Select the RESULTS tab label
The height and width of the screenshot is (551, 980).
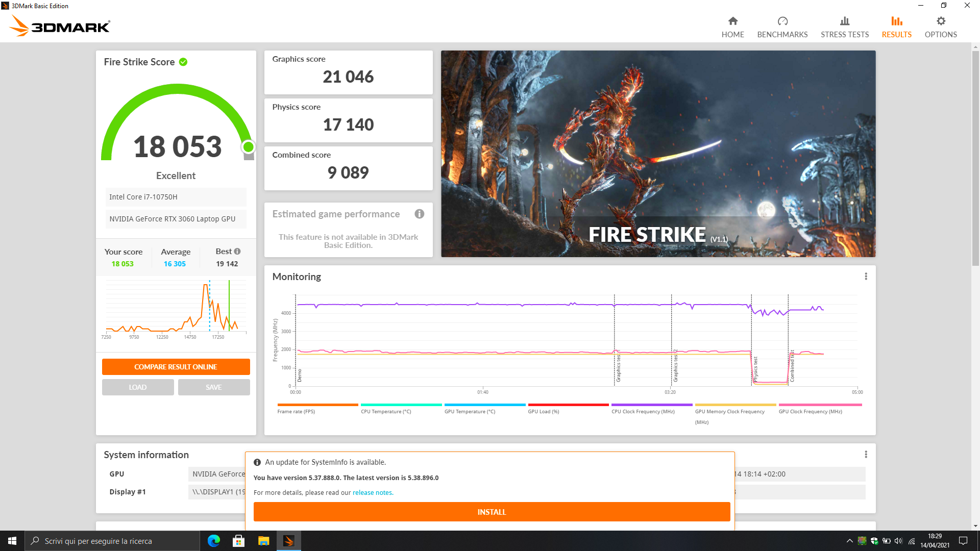tap(896, 35)
